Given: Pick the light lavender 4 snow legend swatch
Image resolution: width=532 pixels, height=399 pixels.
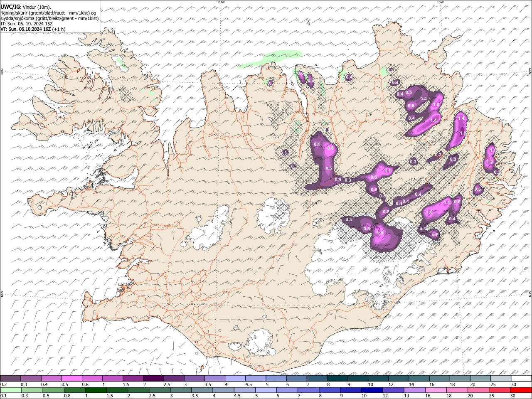Looking at the screenshot, I should click(235, 379).
